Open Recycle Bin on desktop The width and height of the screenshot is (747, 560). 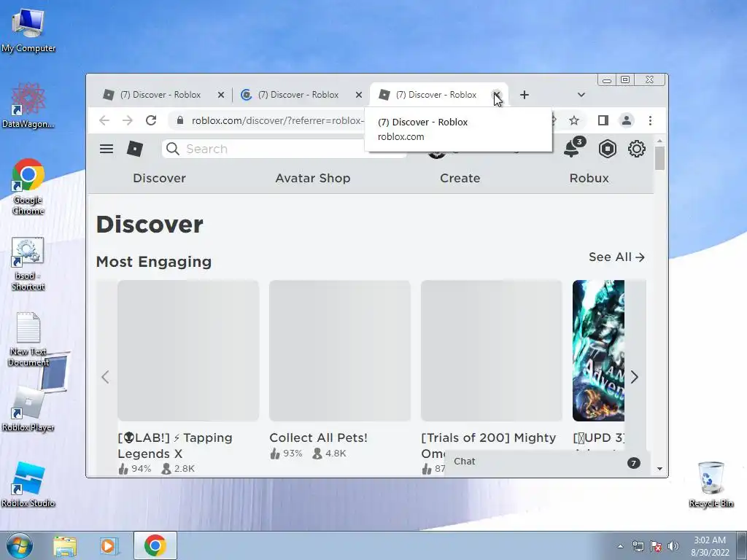click(711, 484)
